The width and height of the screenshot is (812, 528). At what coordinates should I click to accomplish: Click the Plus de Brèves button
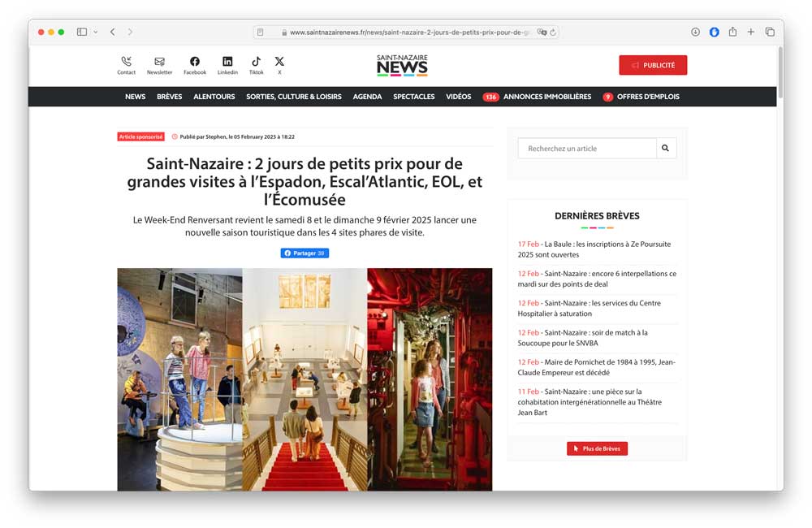597,448
